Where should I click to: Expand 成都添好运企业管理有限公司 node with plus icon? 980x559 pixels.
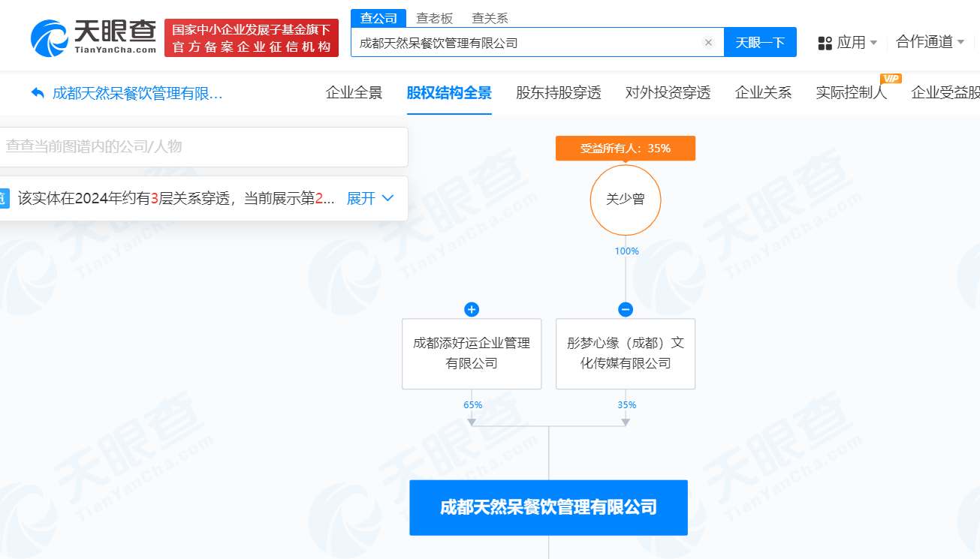pyautogui.click(x=472, y=309)
